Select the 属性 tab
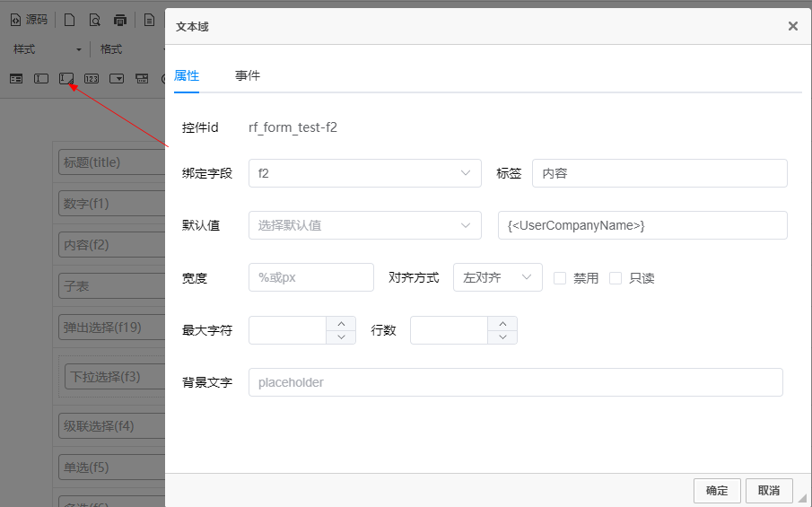The width and height of the screenshot is (812, 507). click(x=187, y=75)
